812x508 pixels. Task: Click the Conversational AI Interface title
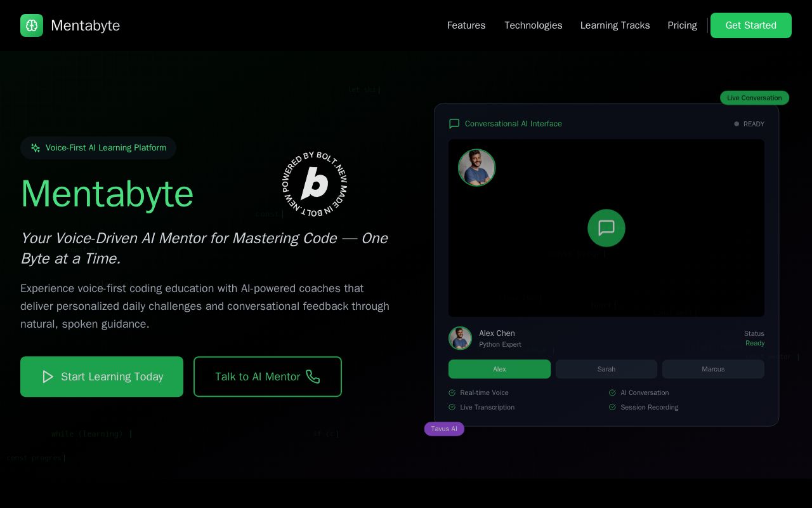[x=513, y=124]
